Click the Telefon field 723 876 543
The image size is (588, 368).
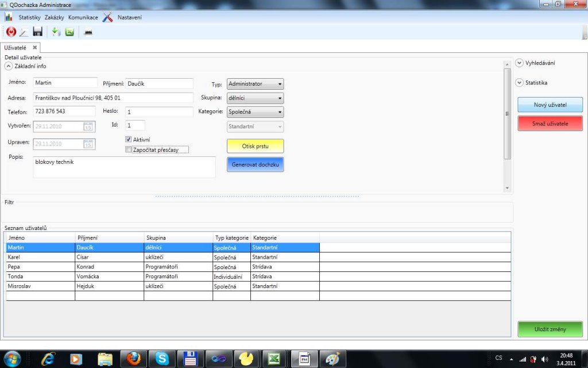[64, 111]
